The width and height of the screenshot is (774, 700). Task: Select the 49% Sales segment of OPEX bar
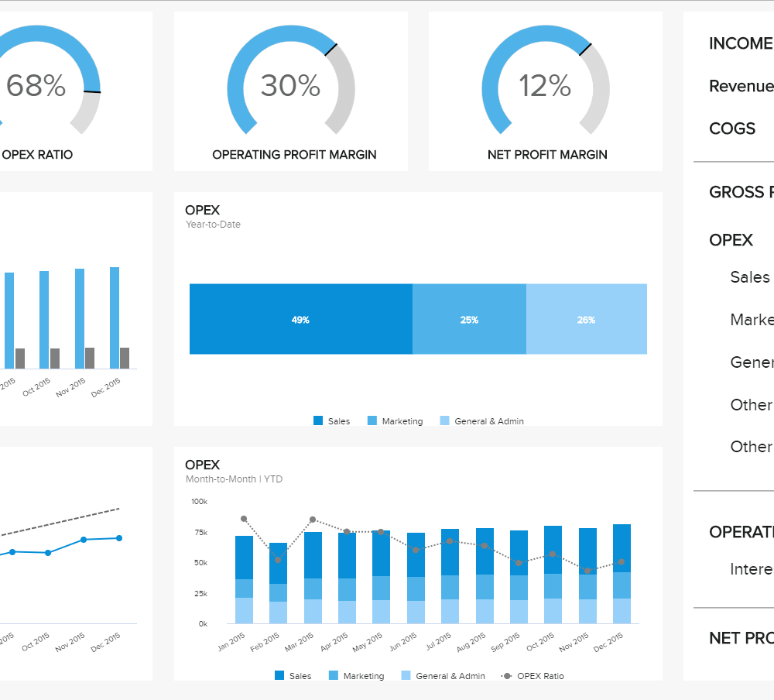click(300, 319)
